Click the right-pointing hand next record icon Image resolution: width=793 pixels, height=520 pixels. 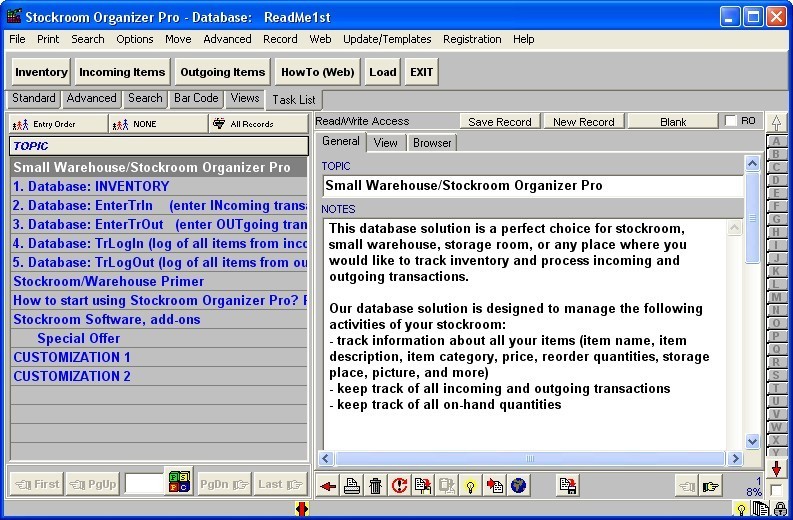coord(711,486)
